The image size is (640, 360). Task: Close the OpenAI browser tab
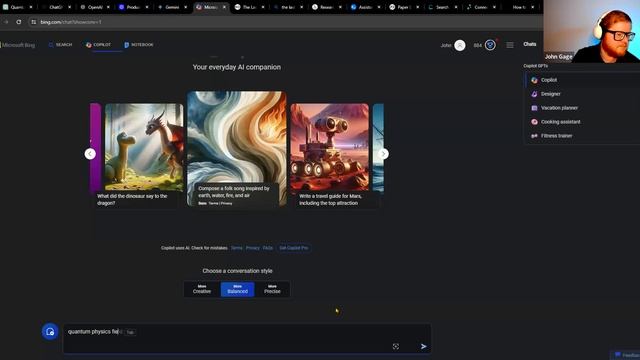pos(108,7)
